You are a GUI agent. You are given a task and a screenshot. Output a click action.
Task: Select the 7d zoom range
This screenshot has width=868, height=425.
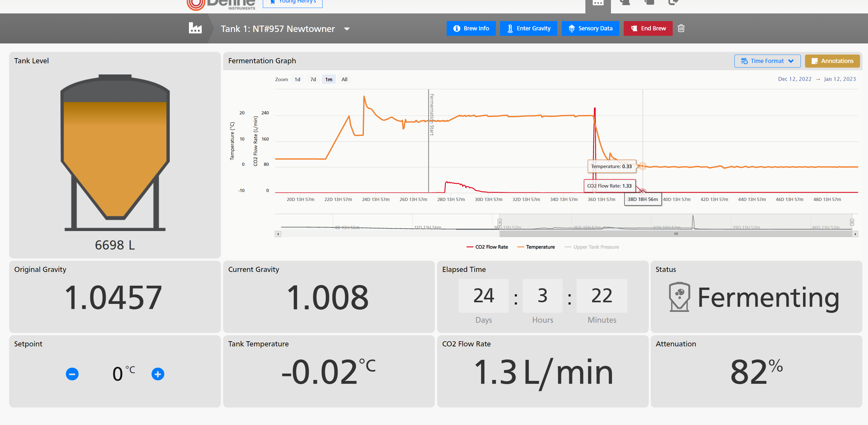(x=313, y=80)
